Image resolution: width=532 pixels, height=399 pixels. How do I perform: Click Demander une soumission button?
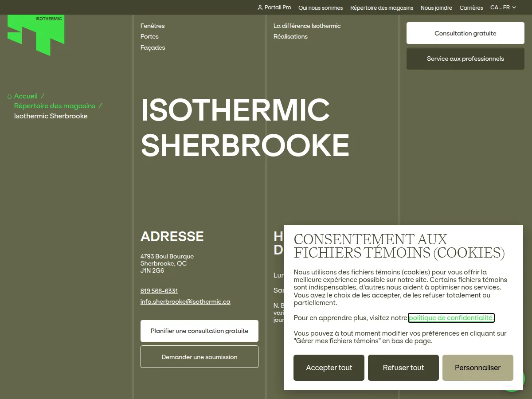199,357
